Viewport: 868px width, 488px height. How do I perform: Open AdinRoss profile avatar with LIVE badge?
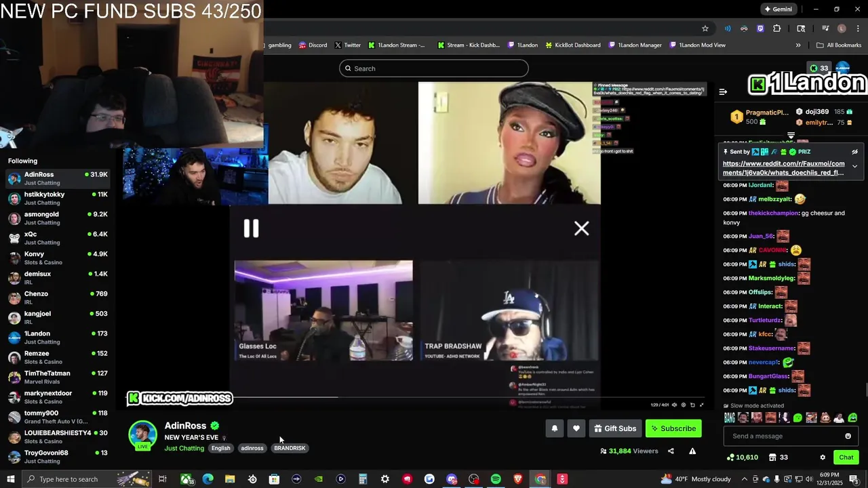pos(142,435)
